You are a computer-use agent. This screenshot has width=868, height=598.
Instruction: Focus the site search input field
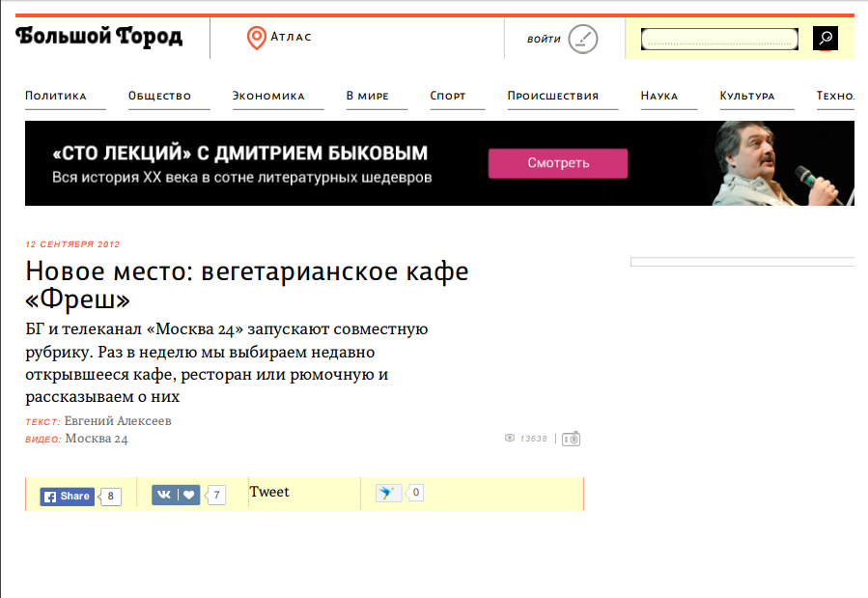pyautogui.click(x=719, y=40)
